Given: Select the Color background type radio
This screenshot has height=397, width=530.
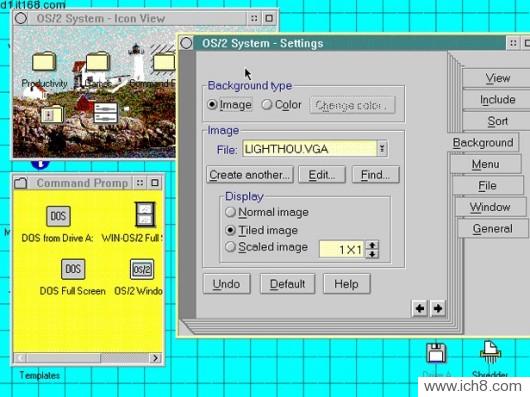Looking at the screenshot, I should 267,105.
